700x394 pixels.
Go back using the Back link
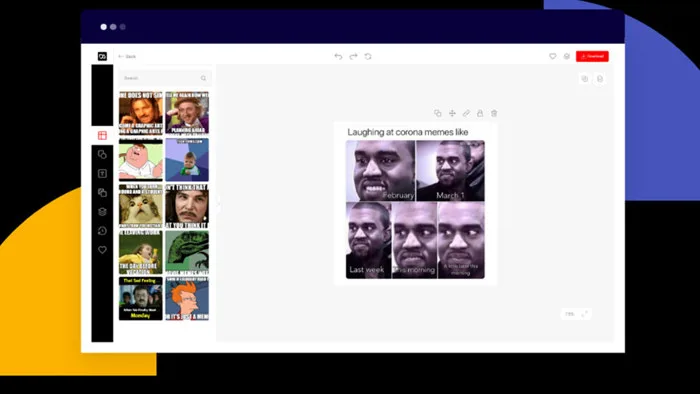[x=127, y=56]
